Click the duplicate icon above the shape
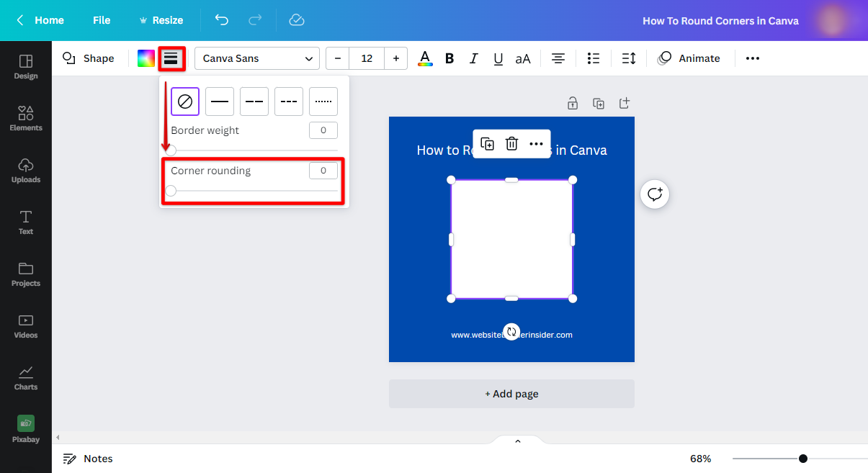 [487, 144]
